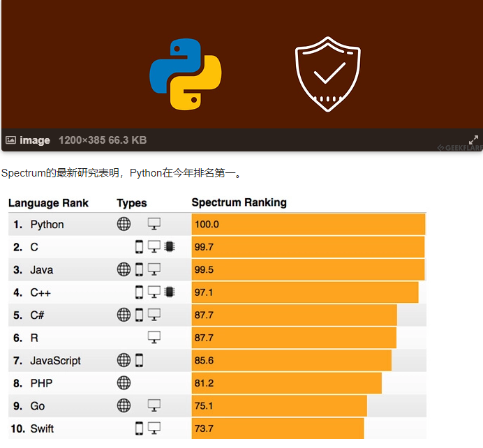Click the 99.7 score value
Screen dimensions: 483x448
204,247
